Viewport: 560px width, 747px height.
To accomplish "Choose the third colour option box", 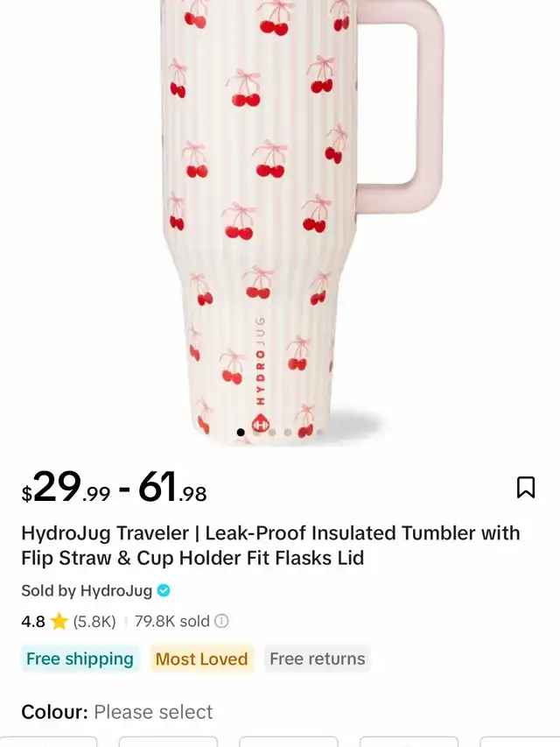I will click(289, 742).
